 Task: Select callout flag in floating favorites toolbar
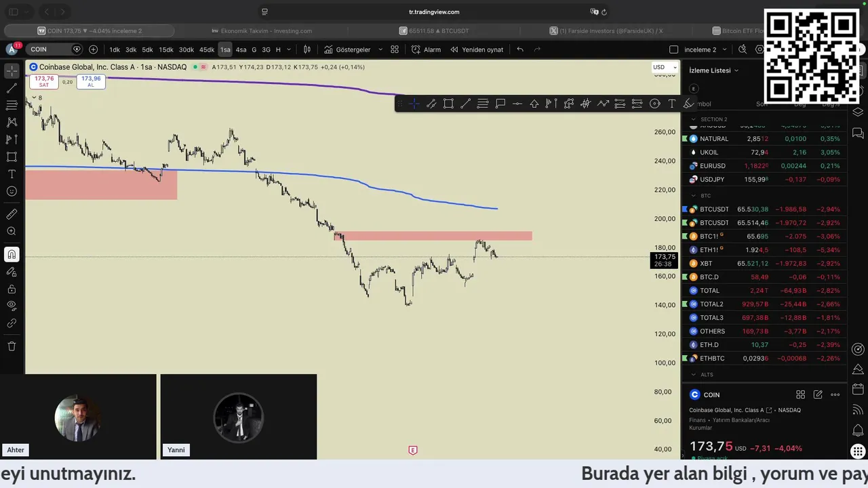click(500, 104)
